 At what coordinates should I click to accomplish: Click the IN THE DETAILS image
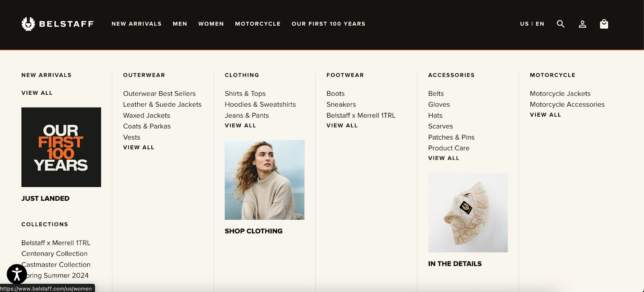468,213
